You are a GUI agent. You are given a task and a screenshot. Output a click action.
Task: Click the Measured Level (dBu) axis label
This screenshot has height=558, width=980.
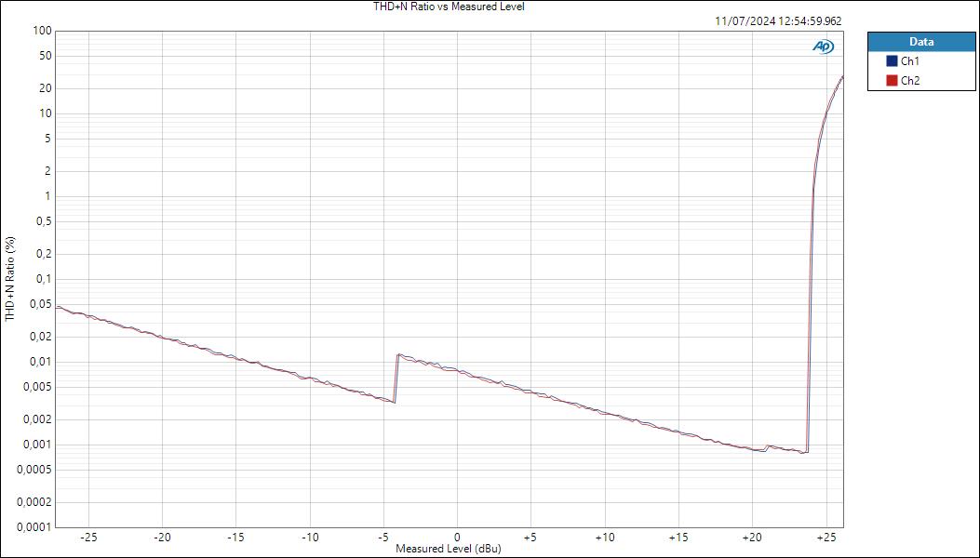(450, 549)
